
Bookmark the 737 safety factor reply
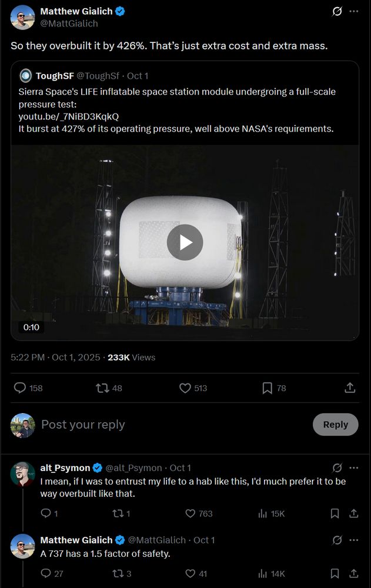tap(335, 573)
